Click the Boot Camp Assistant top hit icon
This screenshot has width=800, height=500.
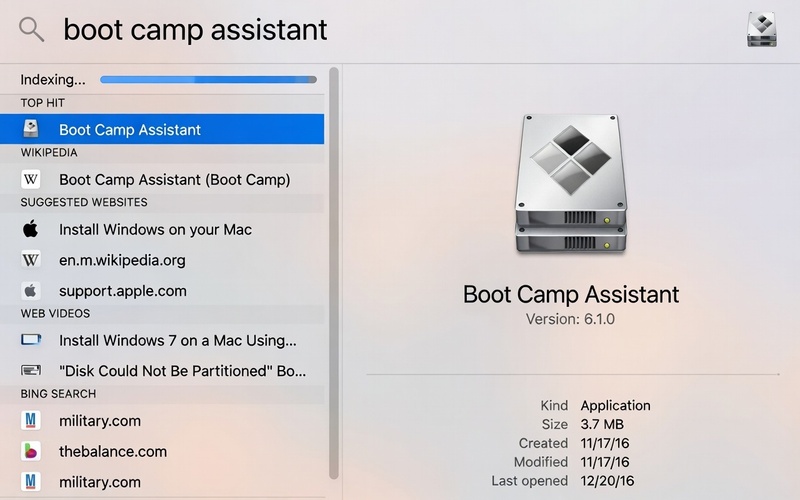[31, 129]
